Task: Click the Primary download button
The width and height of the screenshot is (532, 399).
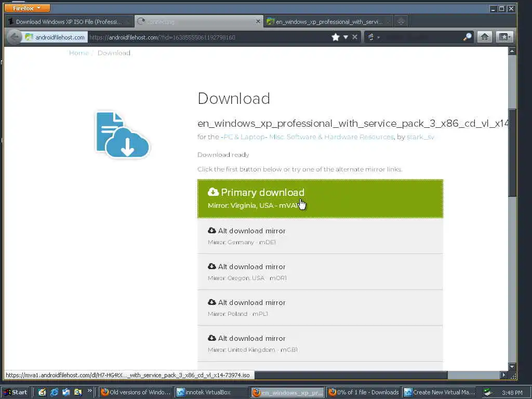Action: coord(320,198)
